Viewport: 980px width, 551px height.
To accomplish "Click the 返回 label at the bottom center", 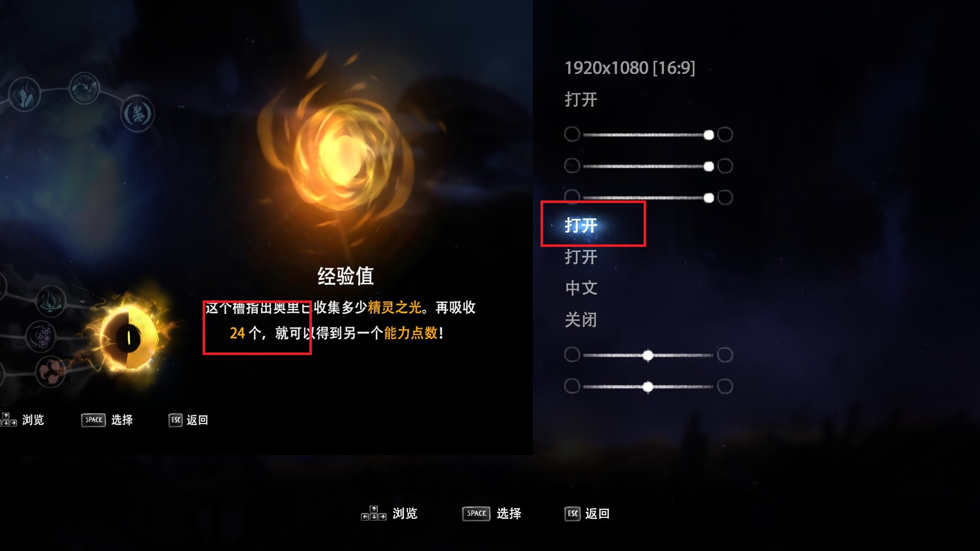I will pyautogui.click(x=597, y=514).
